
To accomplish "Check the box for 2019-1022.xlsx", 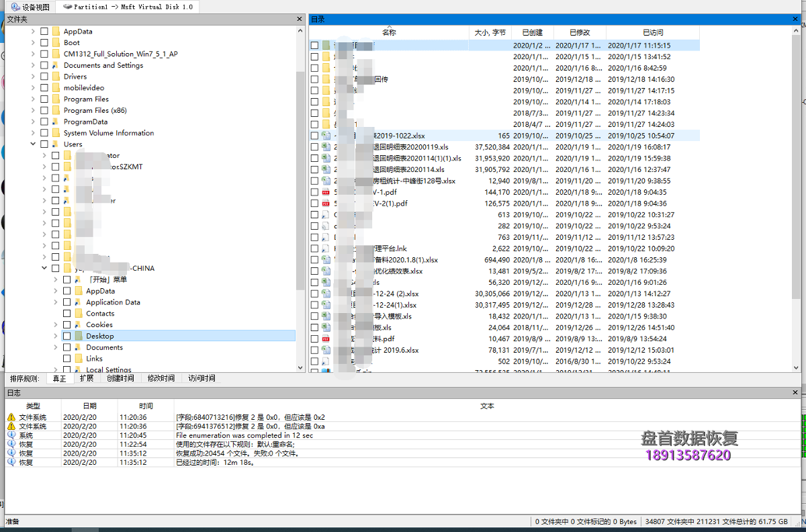I will tap(314, 136).
